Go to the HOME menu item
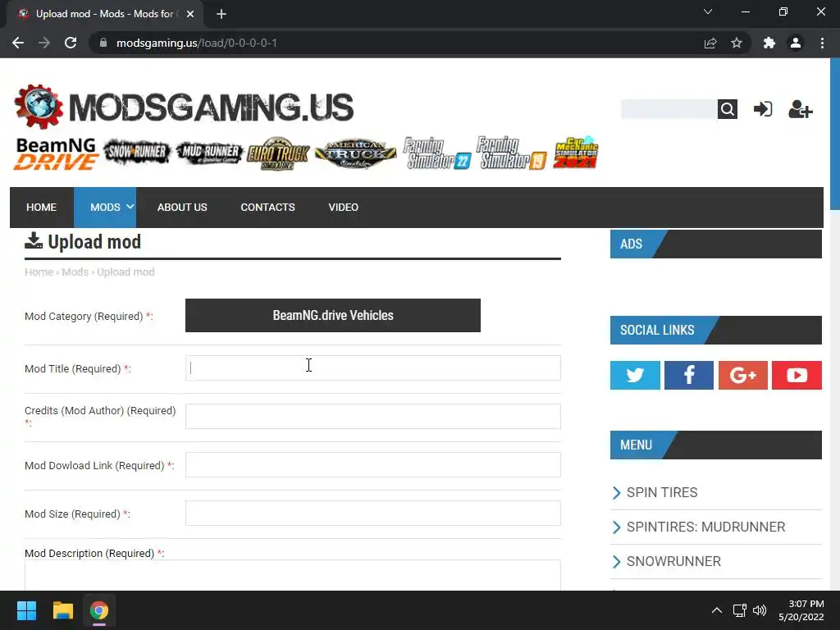840x630 pixels. point(41,208)
